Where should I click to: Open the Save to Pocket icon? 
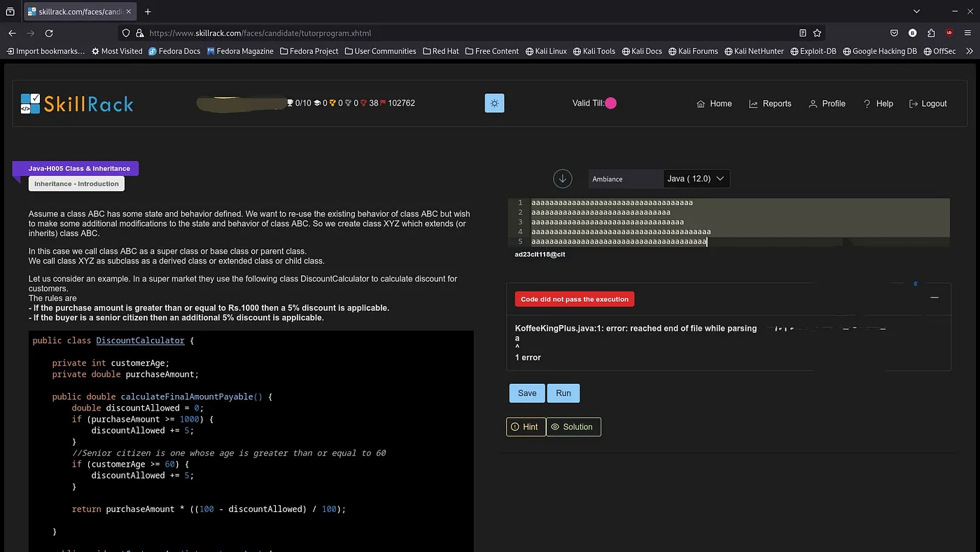pos(894,33)
